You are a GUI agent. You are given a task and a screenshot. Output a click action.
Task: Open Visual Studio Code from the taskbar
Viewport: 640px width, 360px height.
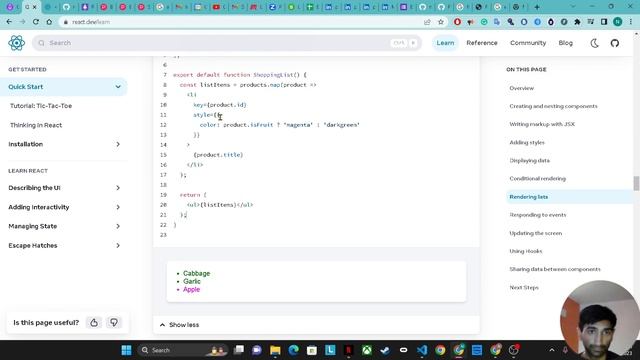click(x=422, y=350)
